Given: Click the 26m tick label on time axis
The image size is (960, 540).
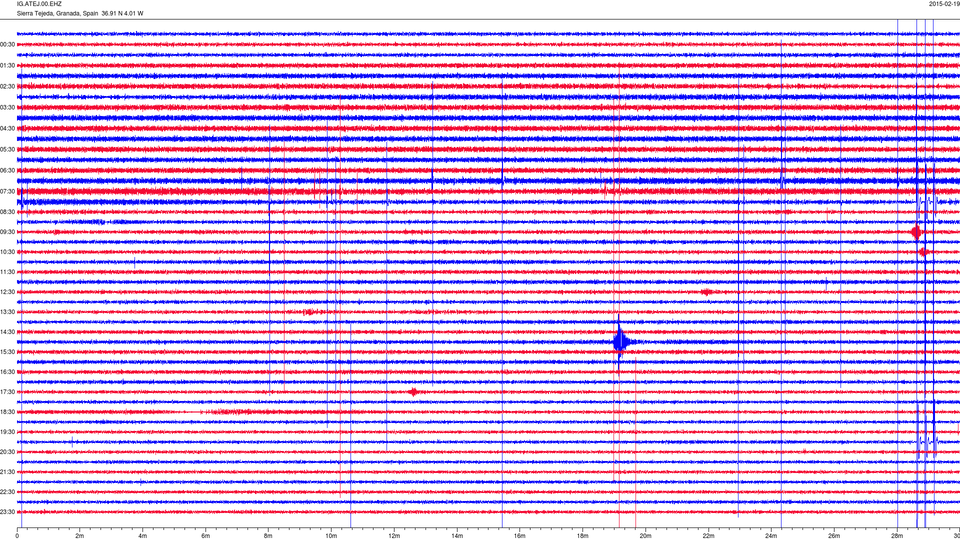Looking at the screenshot, I should [834, 536].
